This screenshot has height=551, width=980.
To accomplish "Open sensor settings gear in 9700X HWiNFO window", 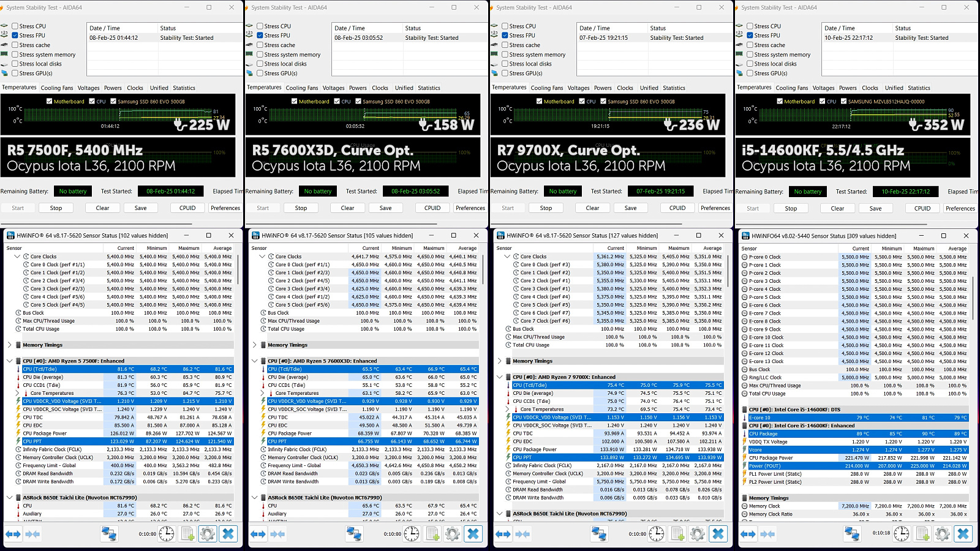I will point(698,534).
